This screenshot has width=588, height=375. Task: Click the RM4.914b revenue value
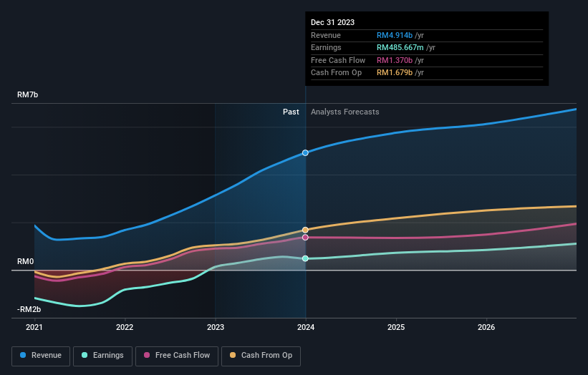point(395,35)
